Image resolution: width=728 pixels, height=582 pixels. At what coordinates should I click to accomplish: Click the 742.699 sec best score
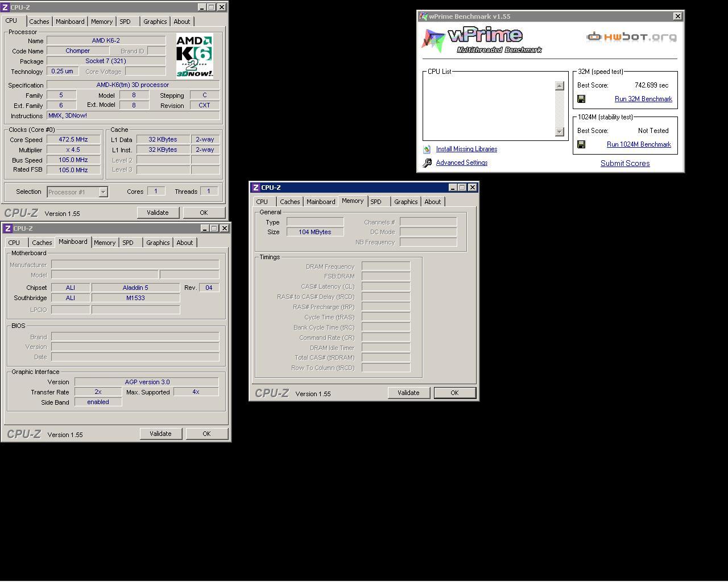click(x=651, y=85)
